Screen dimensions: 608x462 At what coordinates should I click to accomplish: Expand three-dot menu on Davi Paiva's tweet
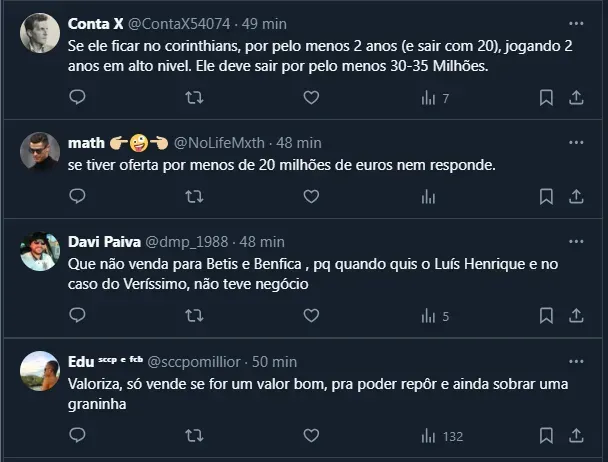(576, 241)
